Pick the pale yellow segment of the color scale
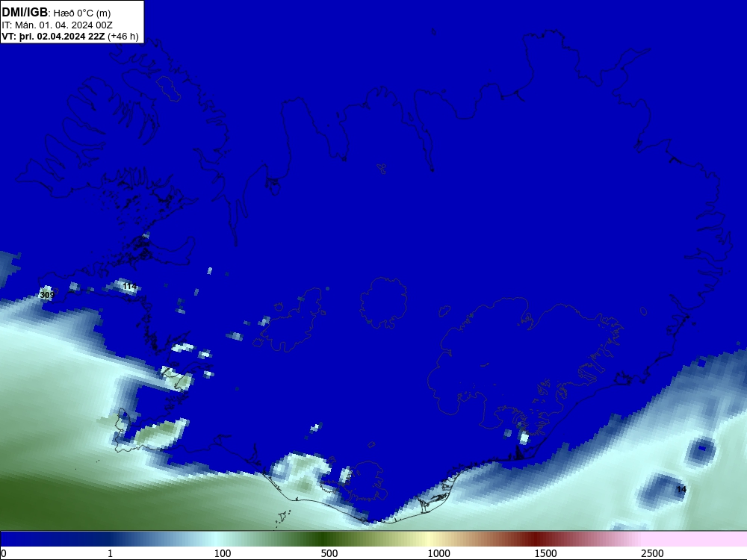The width and height of the screenshot is (747, 560). [x=429, y=539]
